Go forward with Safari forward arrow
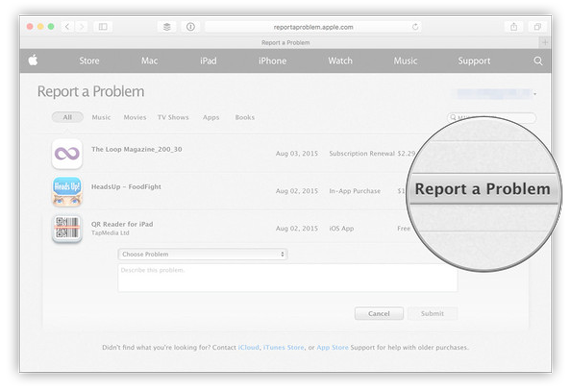570x390 pixels. (x=82, y=27)
